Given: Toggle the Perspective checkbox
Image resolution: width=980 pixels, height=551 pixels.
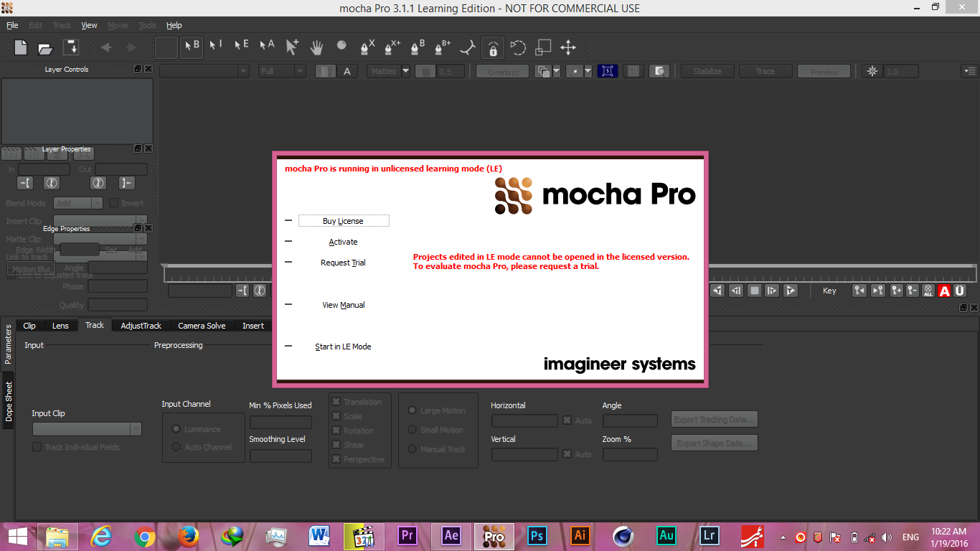Looking at the screenshot, I should click(x=336, y=459).
